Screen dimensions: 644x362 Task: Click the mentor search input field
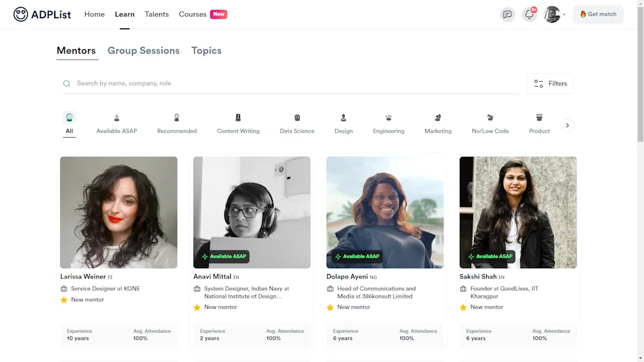[289, 83]
